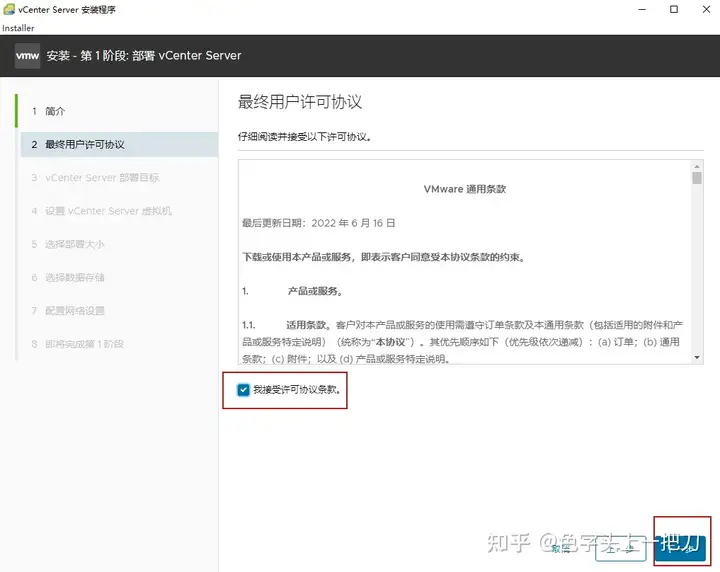The width and height of the screenshot is (720, 572).
Task: Select step 8 即将完成第 1 阶段
Action: [119, 344]
